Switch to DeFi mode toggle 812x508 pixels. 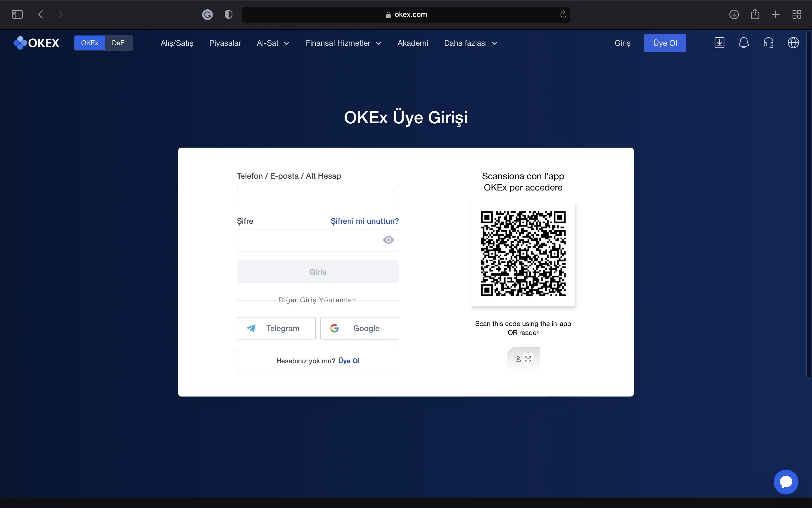coord(119,43)
